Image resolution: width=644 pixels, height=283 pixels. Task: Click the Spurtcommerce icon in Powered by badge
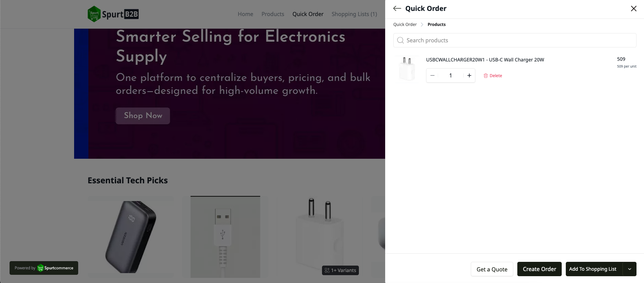click(40, 268)
